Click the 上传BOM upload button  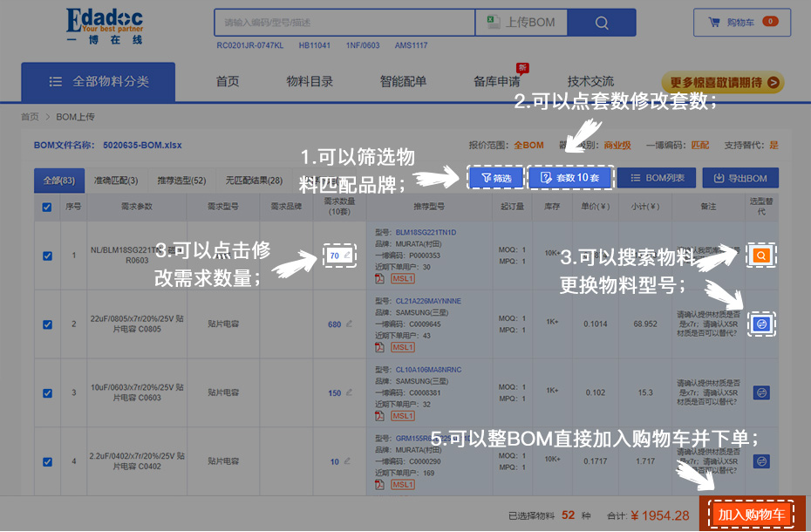point(521,23)
